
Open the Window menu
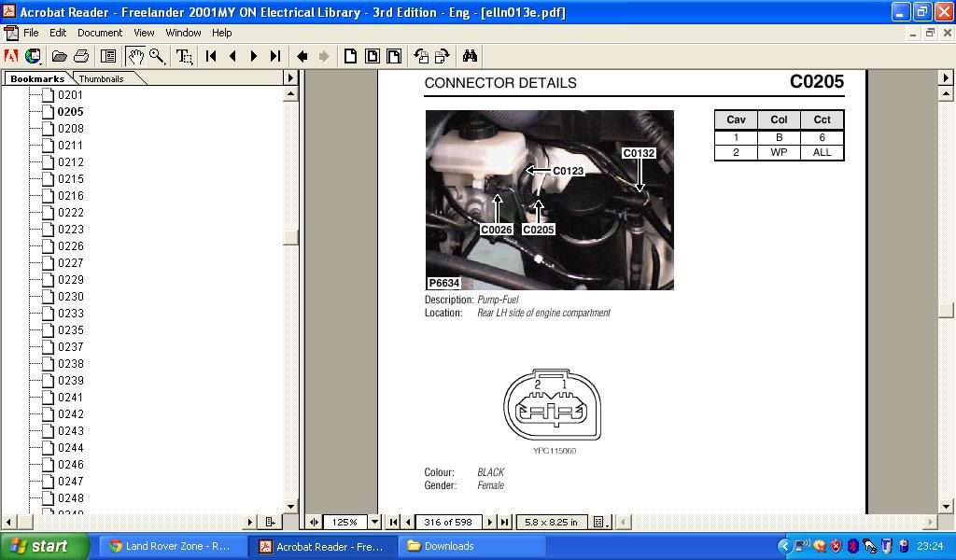(x=183, y=33)
